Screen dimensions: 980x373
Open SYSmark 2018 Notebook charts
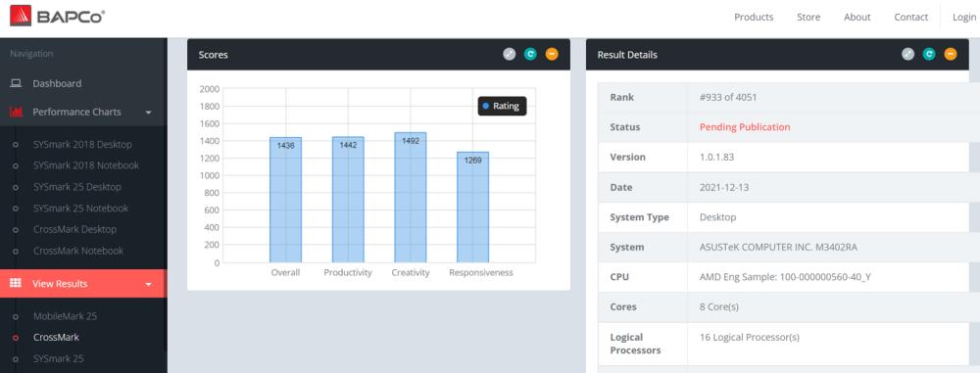[86, 165]
